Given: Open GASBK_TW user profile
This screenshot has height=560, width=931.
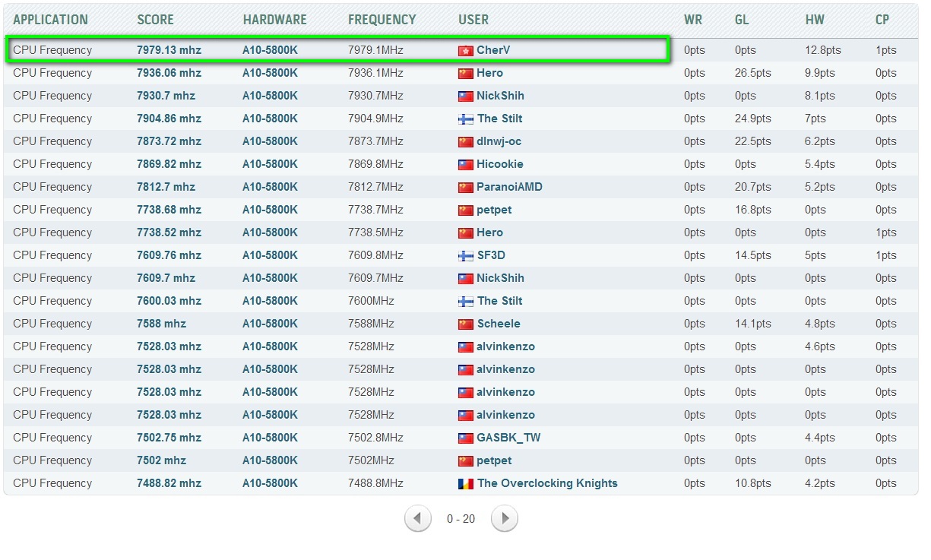Looking at the screenshot, I should click(x=508, y=438).
